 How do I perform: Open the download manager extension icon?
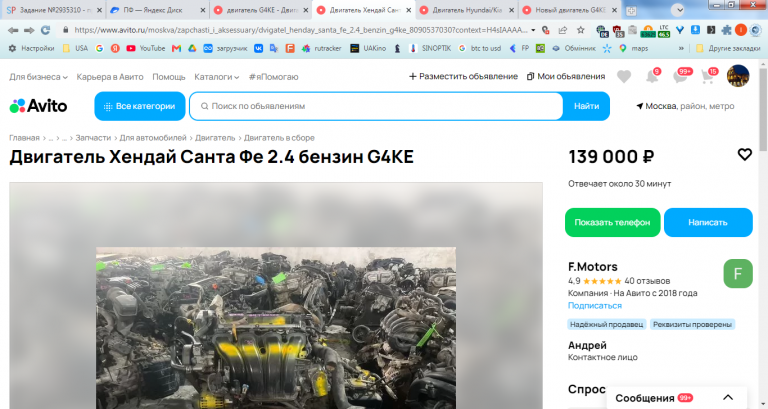click(x=695, y=30)
